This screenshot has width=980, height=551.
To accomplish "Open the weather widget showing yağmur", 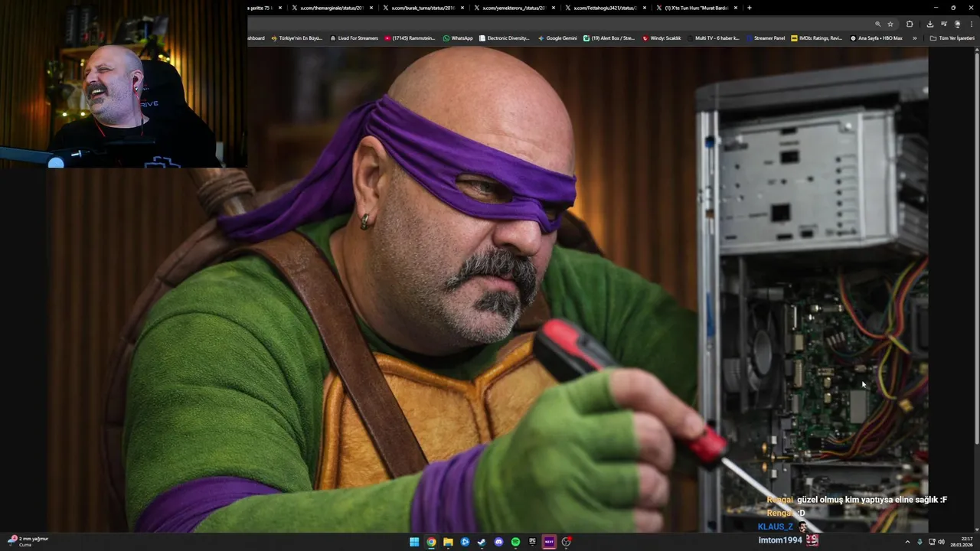I will click(28, 541).
